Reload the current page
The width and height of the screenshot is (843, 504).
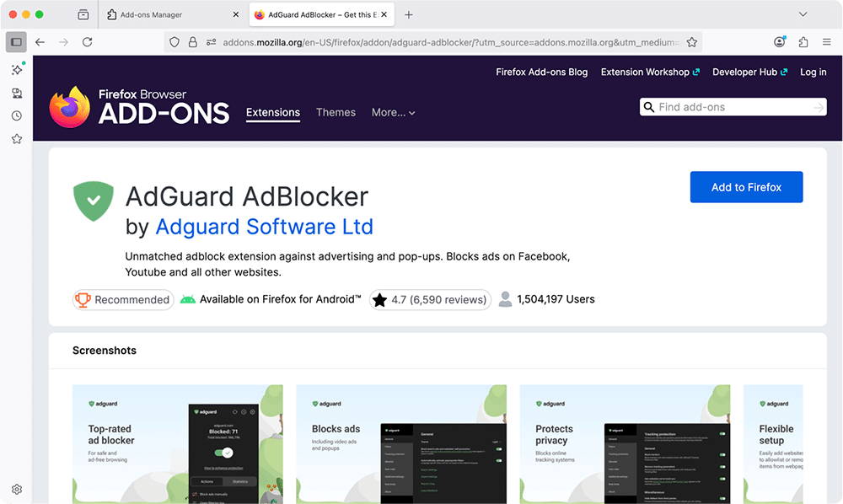coord(87,42)
